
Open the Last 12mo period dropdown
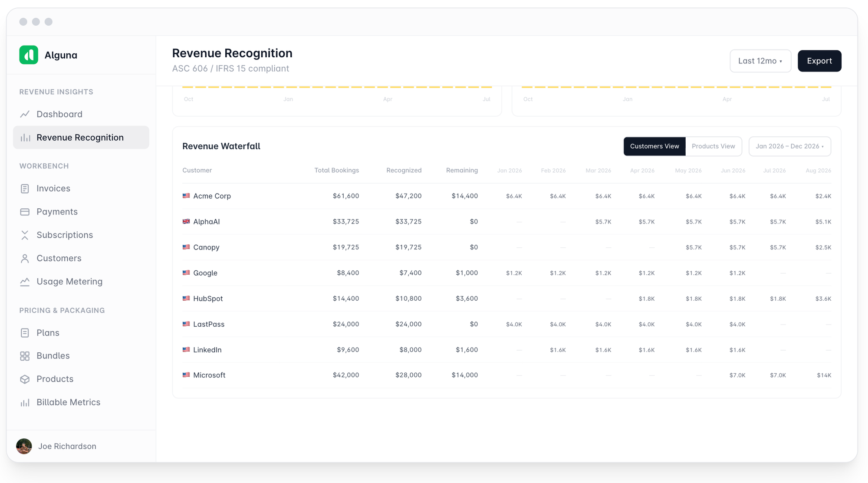click(760, 61)
